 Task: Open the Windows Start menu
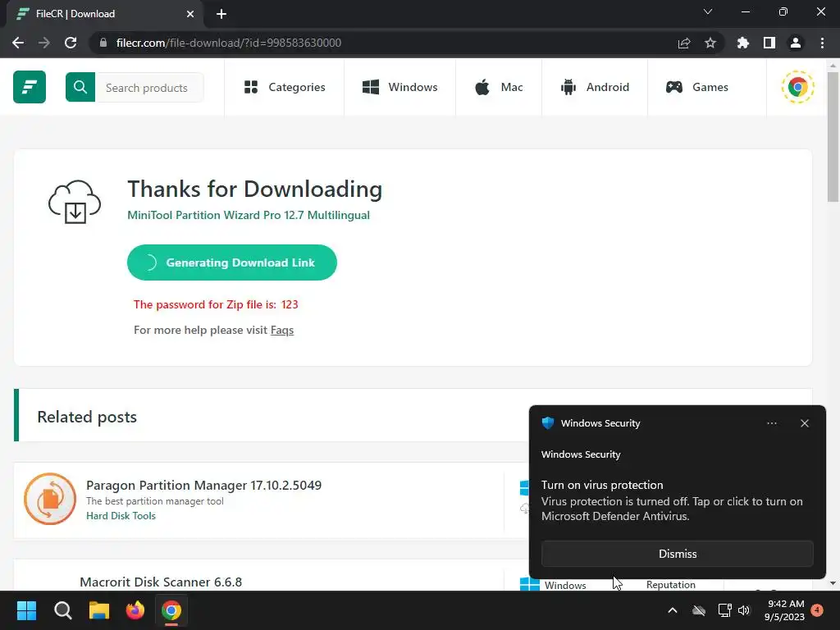pos(26,610)
